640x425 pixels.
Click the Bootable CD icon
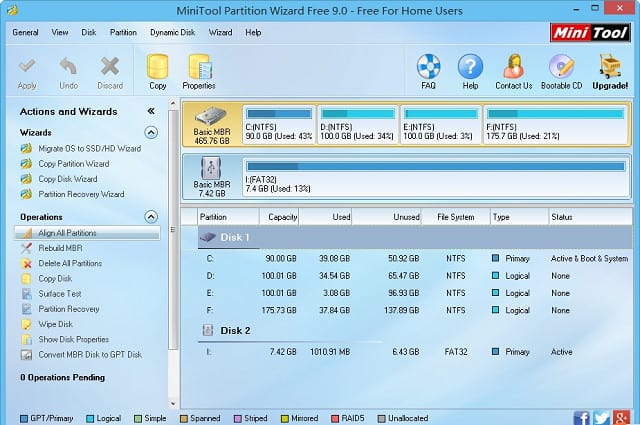(x=561, y=66)
